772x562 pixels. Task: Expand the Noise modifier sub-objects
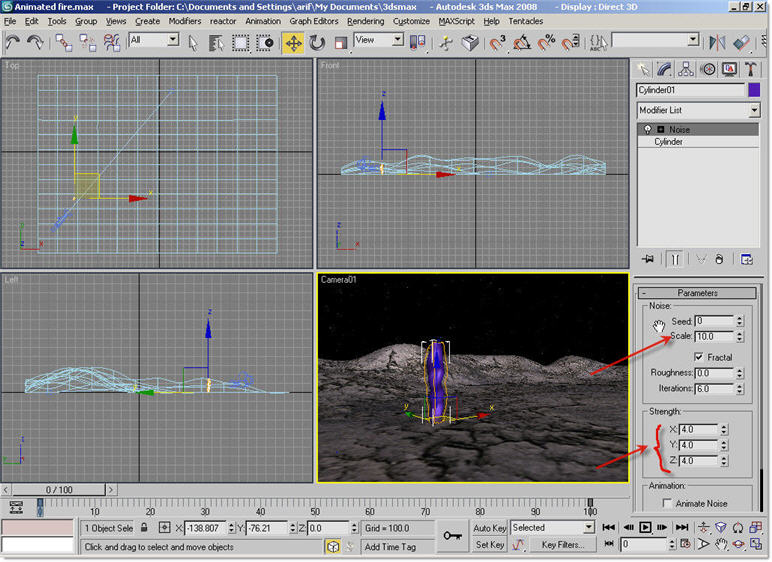point(660,130)
